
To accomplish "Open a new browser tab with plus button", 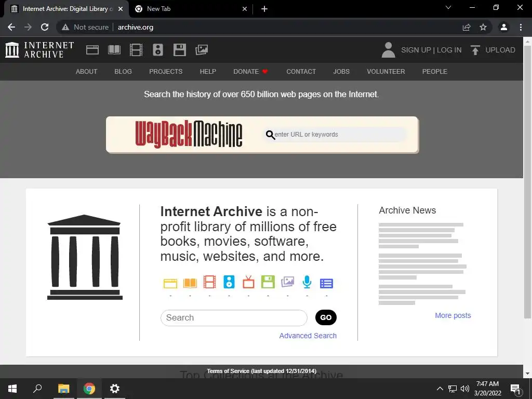I will coord(264,9).
